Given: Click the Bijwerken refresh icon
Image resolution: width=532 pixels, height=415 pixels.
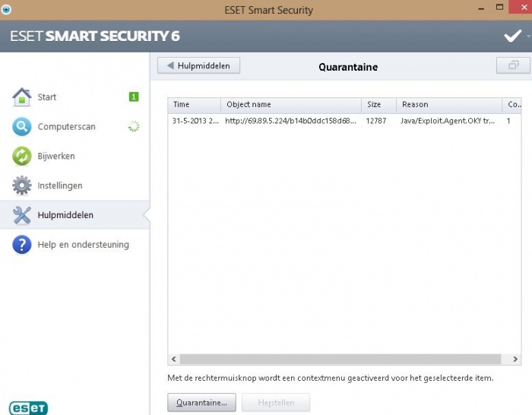Looking at the screenshot, I should pyautogui.click(x=22, y=156).
